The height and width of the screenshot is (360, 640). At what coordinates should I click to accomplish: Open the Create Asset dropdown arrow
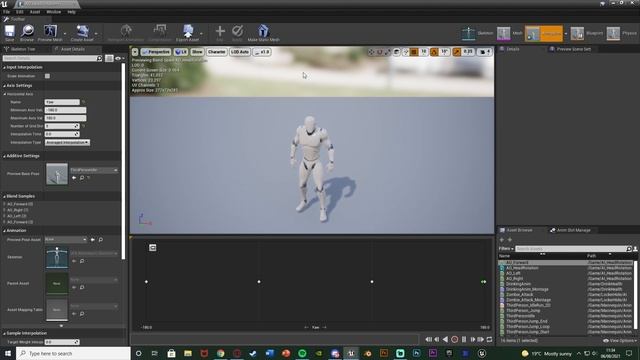click(96, 34)
